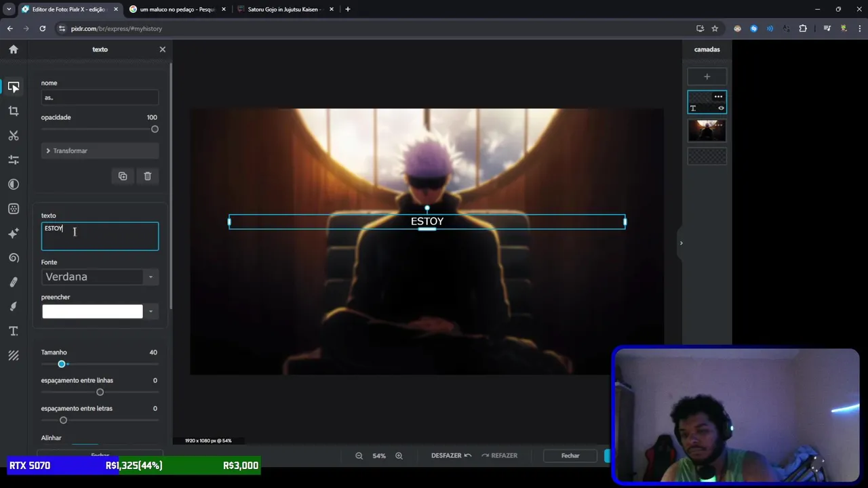The image size is (868, 488).
Task: Click DESFAZER undo button
Action: [451, 455]
